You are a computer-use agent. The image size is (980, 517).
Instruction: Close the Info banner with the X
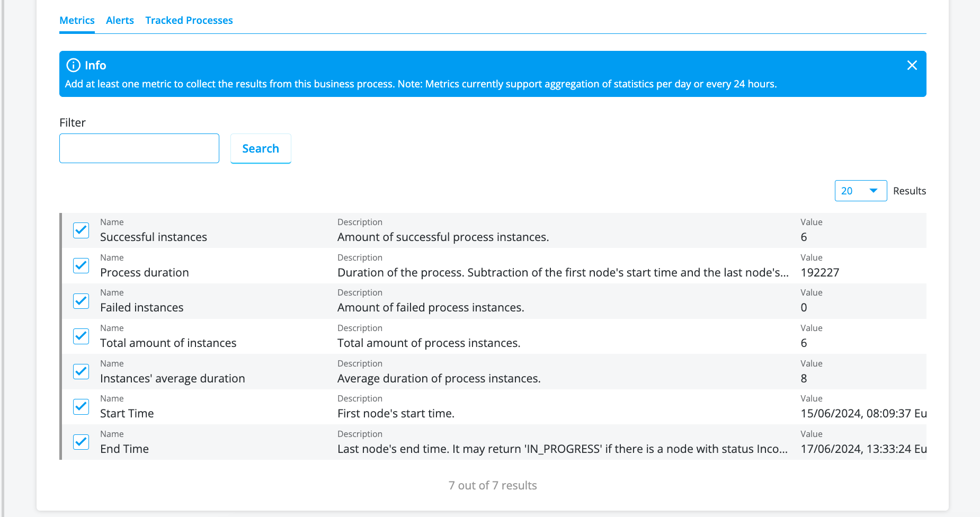click(912, 65)
